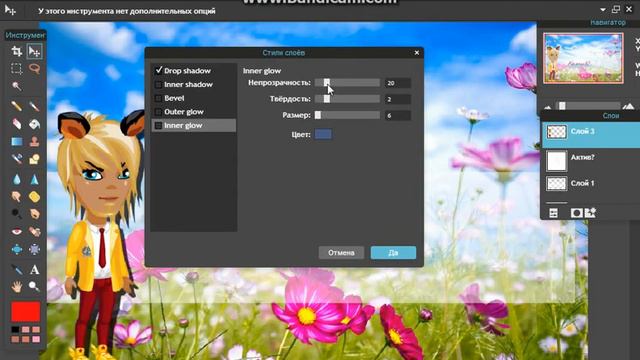Click the navigator zoom-in mountain icon
The width and height of the screenshot is (640, 360).
[629, 107]
